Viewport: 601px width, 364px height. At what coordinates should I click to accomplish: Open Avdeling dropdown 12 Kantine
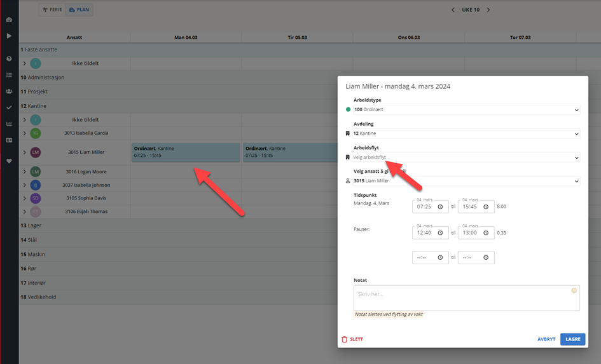(466, 133)
